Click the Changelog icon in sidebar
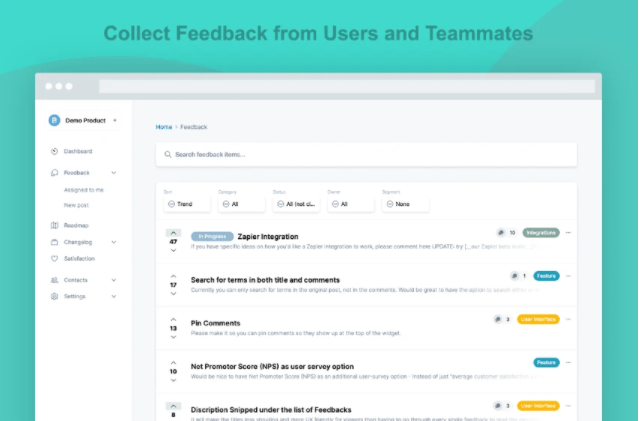 54,242
